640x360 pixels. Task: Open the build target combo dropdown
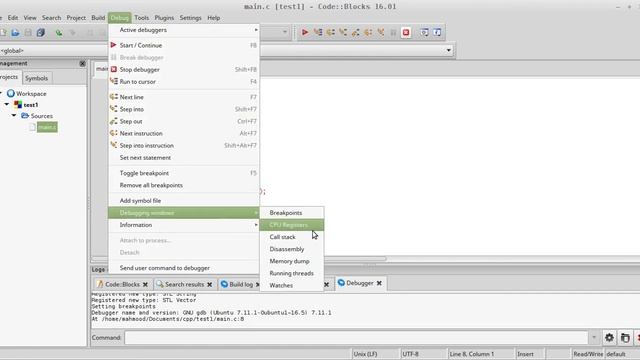point(285,32)
